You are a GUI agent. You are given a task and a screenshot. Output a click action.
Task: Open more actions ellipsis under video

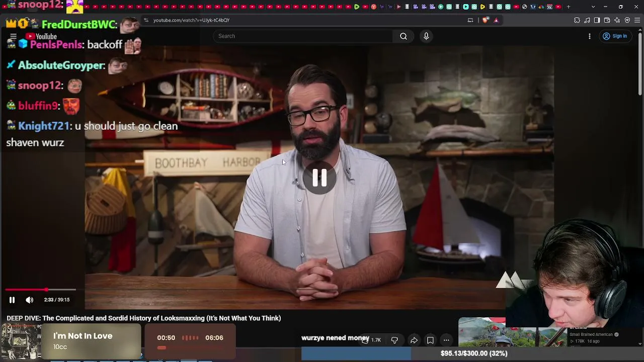pyautogui.click(x=446, y=340)
